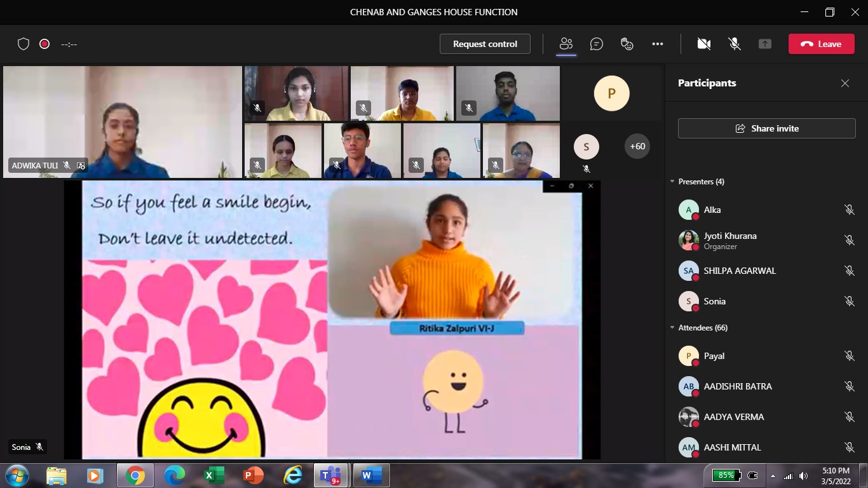868x488 pixels.
Task: Click SHILPA AGARWAL's muted microphone icon
Action: click(849, 271)
